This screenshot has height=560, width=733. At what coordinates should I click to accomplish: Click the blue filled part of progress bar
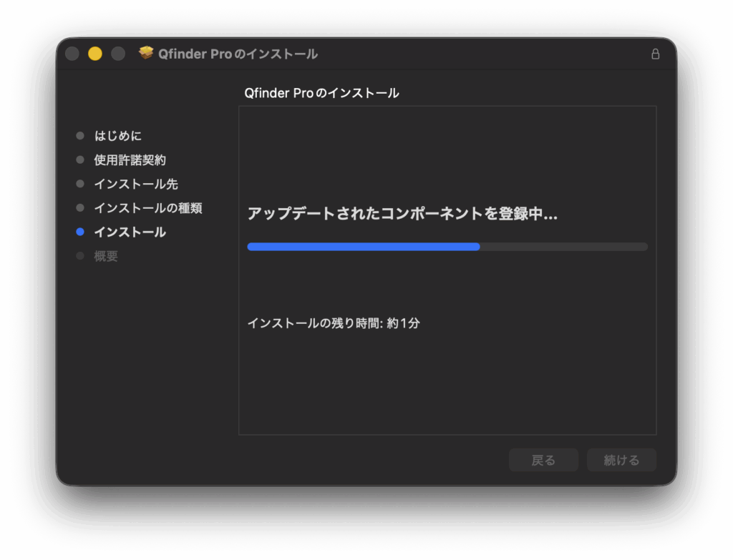pyautogui.click(x=363, y=247)
